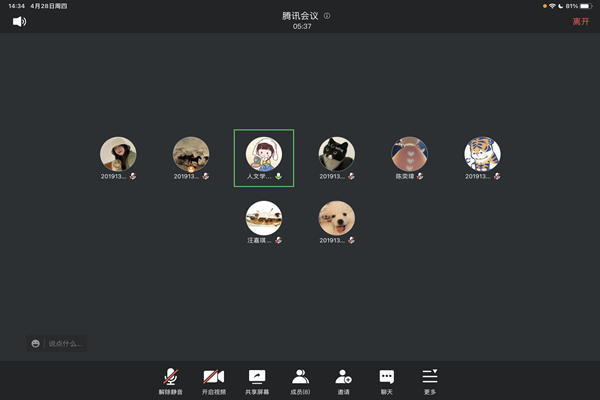
Task: Tap the white puppy participant avatar
Action: (x=336, y=218)
